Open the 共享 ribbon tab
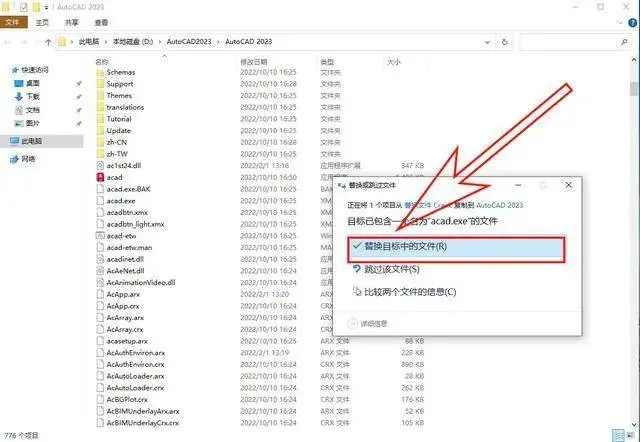The image size is (640, 442). [x=71, y=22]
